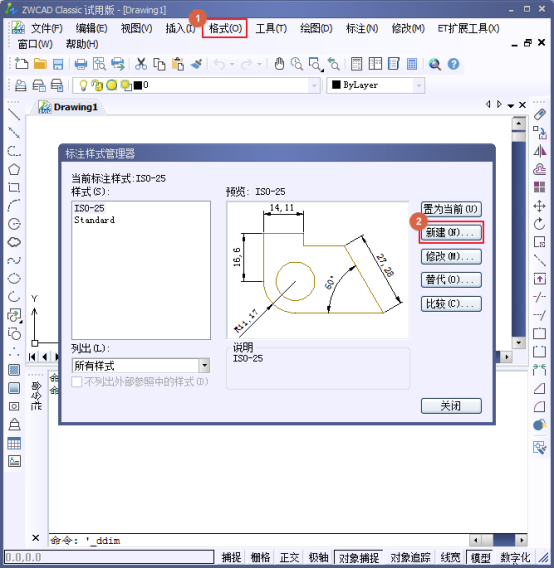Open the layer 0 dropdown list
Viewport: 554px width, 569px height.
click(x=196, y=85)
